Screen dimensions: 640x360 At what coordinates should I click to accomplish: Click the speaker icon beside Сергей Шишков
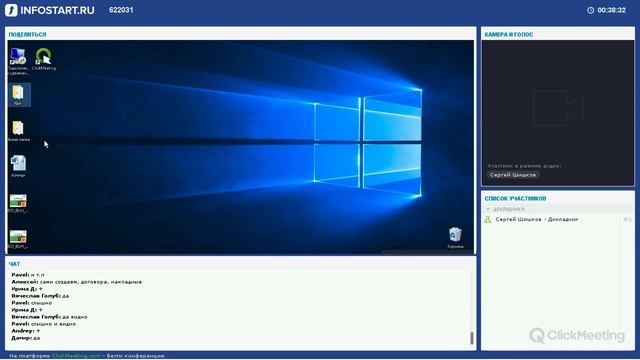click(627, 220)
